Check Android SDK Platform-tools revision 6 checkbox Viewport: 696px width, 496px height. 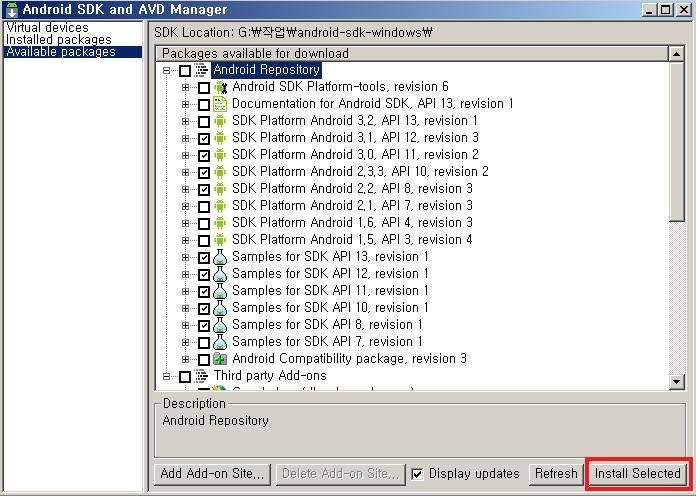204,87
